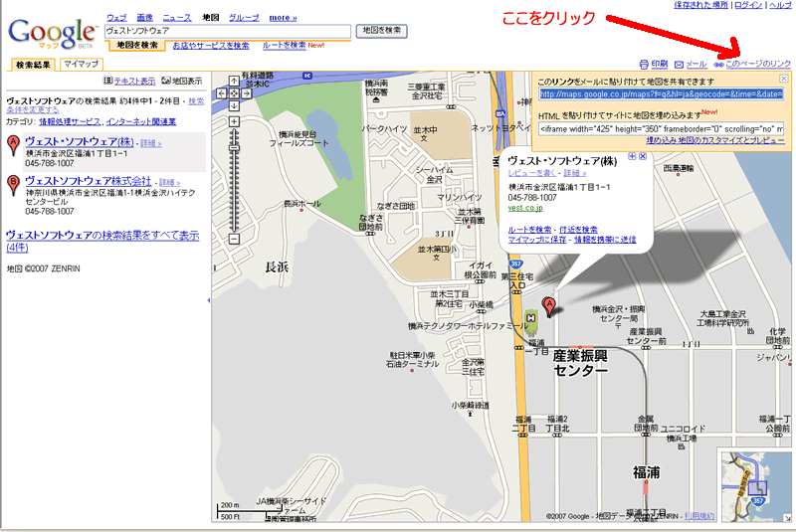Click 詳細 » next to result B
The width and height of the screenshot is (796, 532).
coord(169,182)
